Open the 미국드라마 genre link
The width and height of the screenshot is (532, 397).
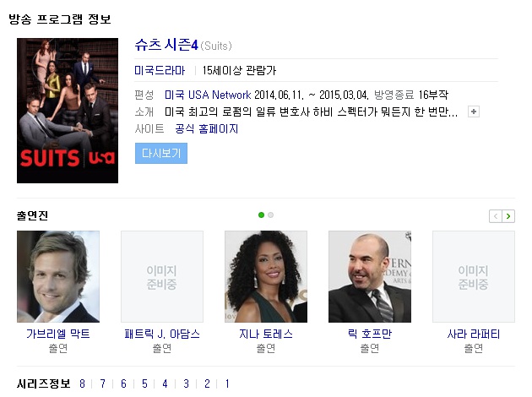(160, 70)
